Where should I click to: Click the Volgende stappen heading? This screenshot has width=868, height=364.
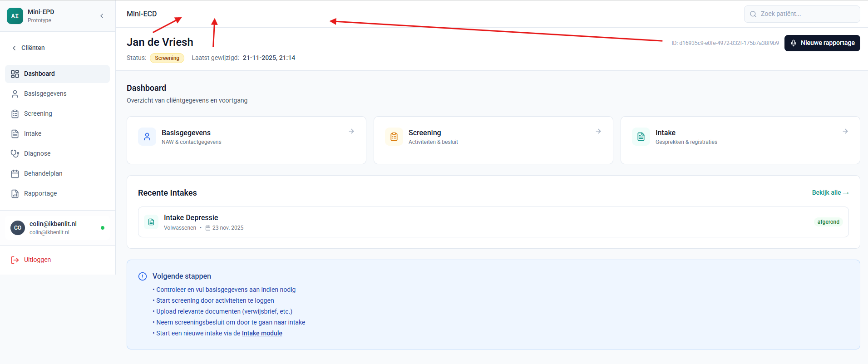pyautogui.click(x=182, y=276)
